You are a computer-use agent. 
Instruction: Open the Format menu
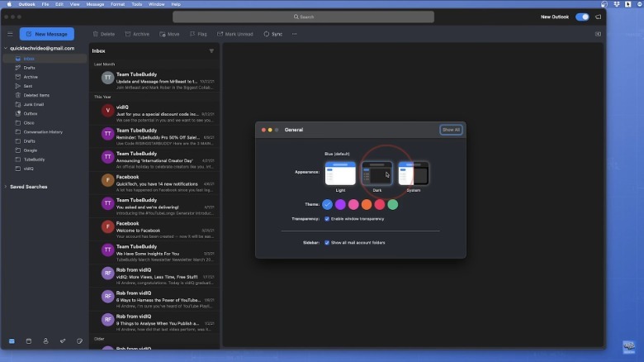116,4
